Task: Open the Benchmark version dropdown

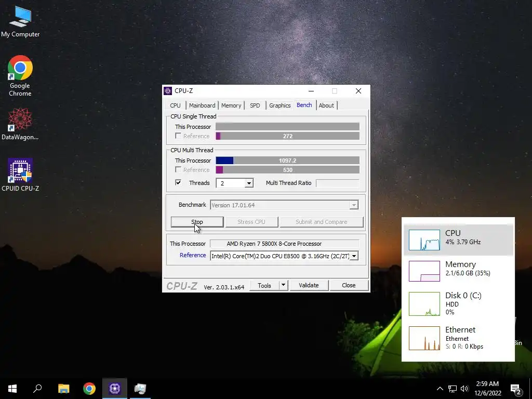Action: coord(354,205)
